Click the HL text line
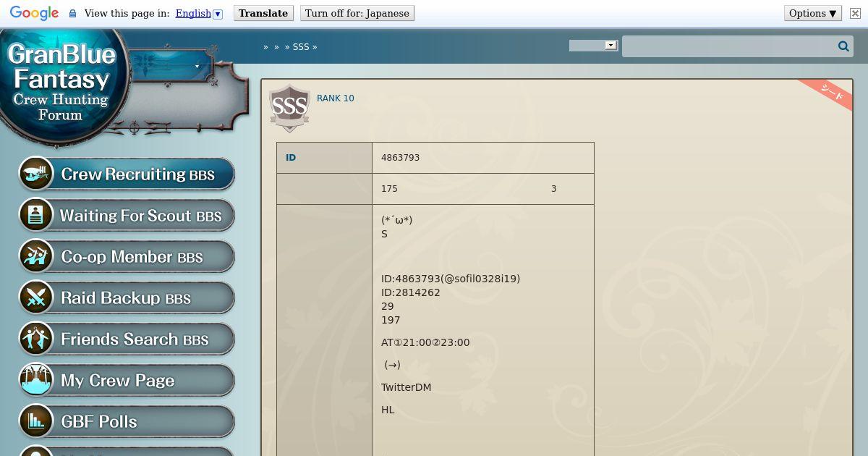This screenshot has width=868, height=456. coord(388,410)
